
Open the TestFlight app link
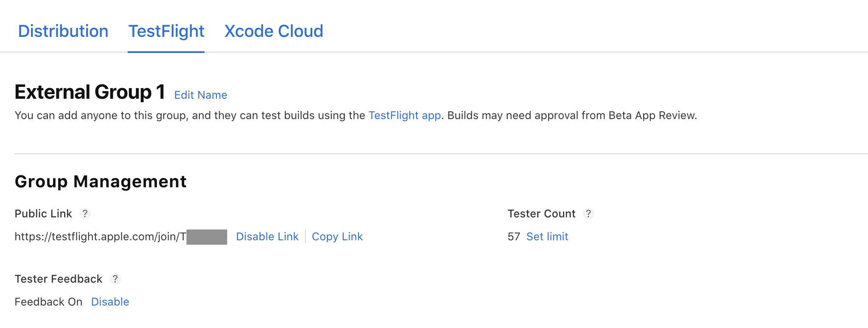(404, 115)
